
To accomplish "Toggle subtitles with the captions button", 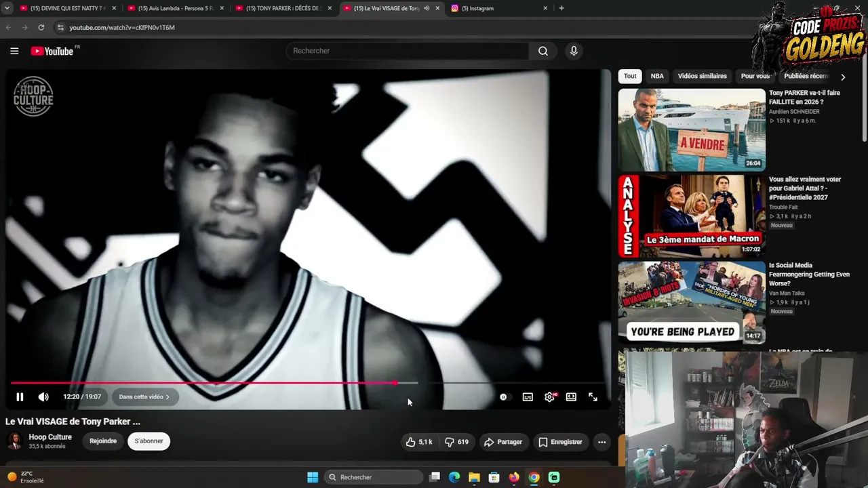I will [528, 397].
